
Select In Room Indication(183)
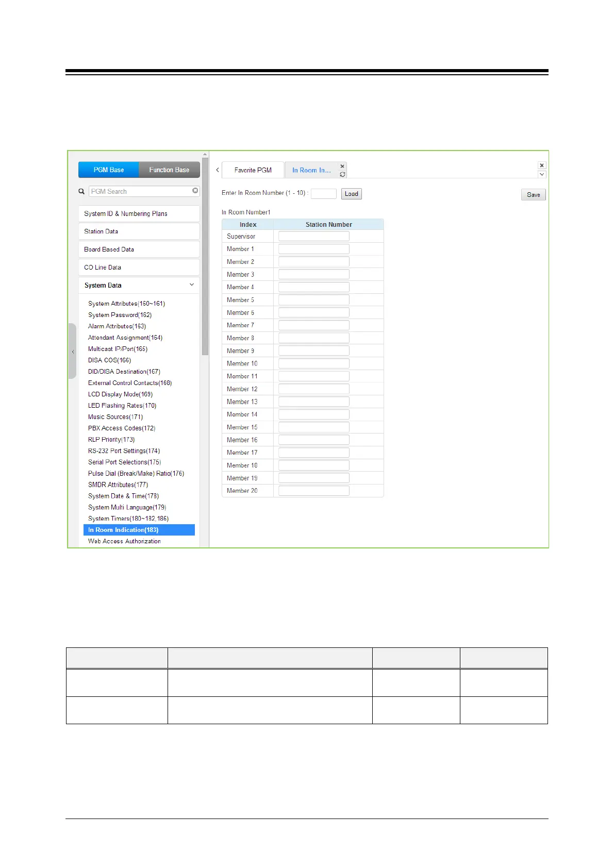[139, 530]
